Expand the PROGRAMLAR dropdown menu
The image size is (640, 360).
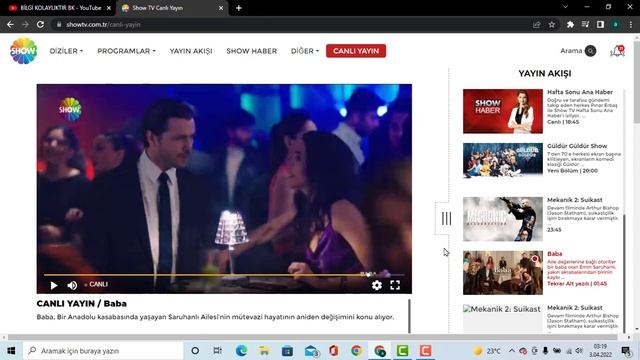[x=126, y=51]
